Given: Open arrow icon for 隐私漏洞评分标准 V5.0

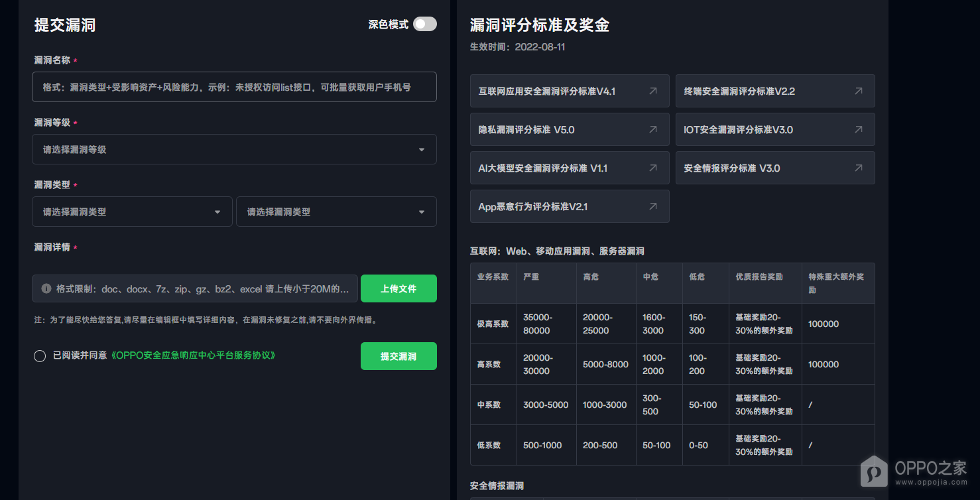Looking at the screenshot, I should click(653, 129).
